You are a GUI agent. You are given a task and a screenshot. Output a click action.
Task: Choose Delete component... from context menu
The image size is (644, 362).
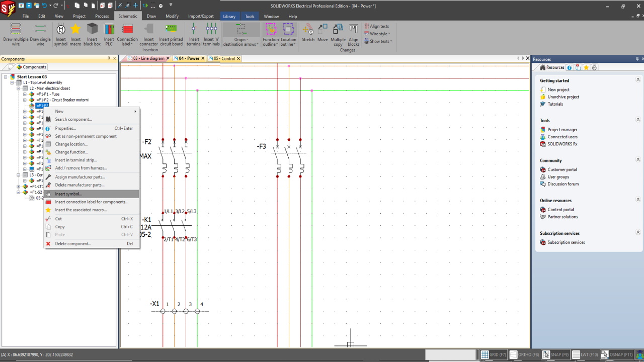92,243
